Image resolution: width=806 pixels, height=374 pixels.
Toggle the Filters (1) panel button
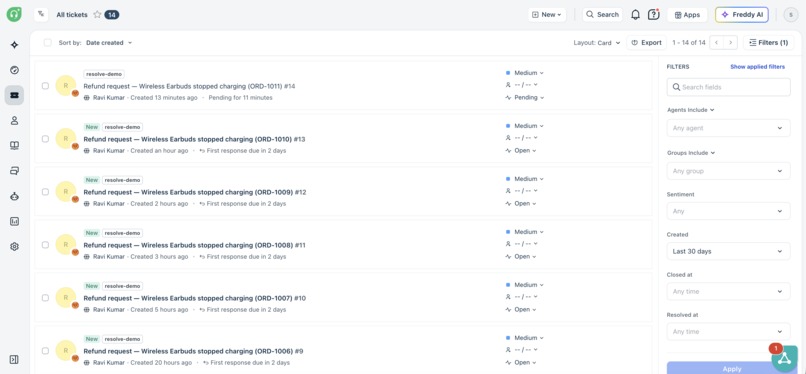(768, 43)
